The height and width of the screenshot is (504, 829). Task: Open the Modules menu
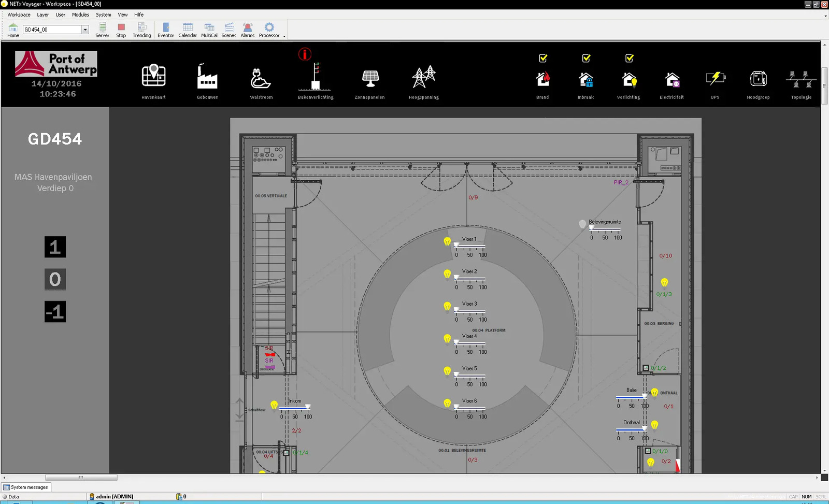point(80,15)
